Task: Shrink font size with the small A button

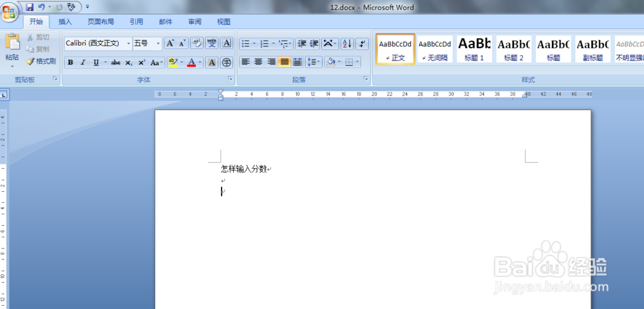Action: [182, 43]
